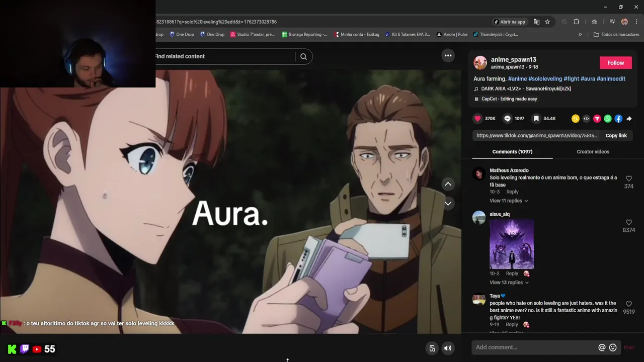Open browser media controls icon

point(612,22)
